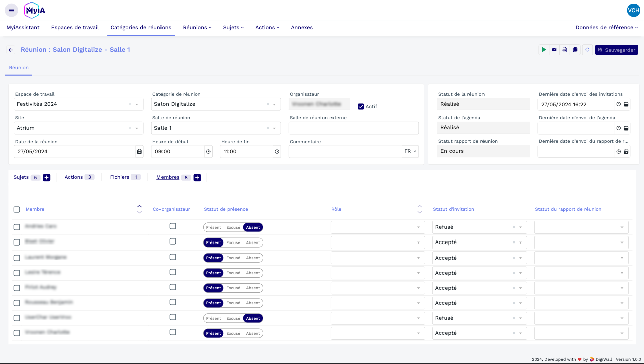Check Co-organisateur box in the first member row

[173, 226]
